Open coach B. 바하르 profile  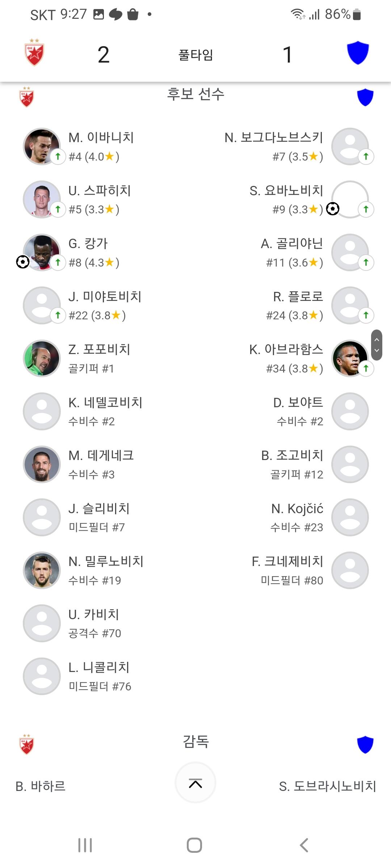click(41, 786)
